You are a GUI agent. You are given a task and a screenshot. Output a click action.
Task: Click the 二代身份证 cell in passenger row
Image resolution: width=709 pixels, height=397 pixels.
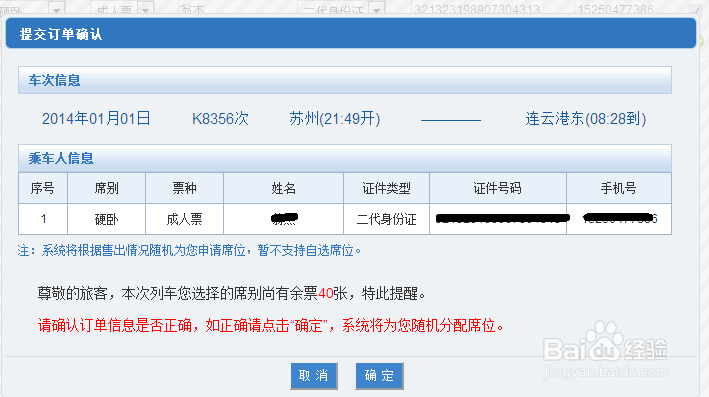(x=387, y=219)
